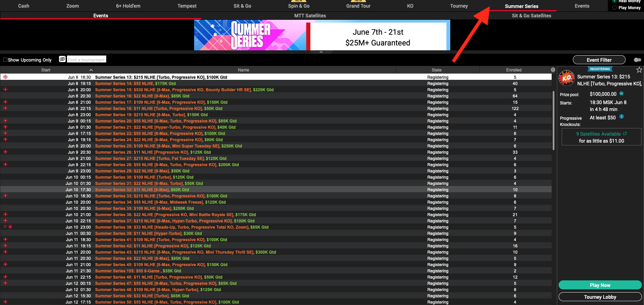Enable the Show Upcoming Only checkbox
This screenshot has height=305, width=644.
click(x=5, y=60)
